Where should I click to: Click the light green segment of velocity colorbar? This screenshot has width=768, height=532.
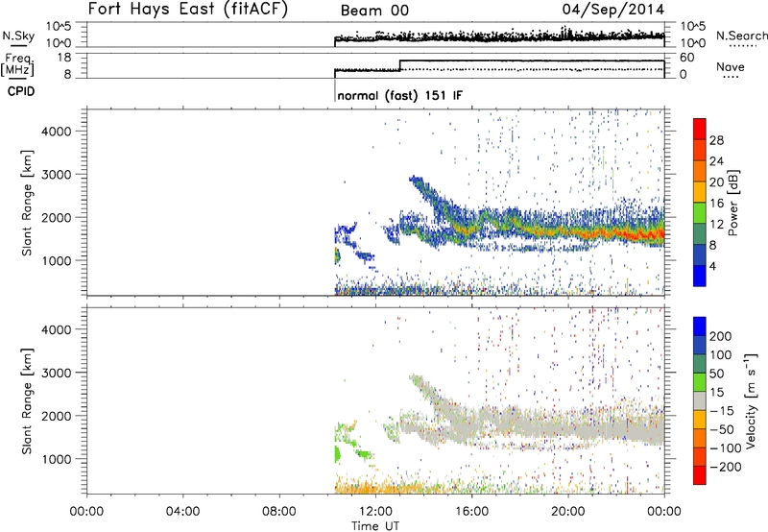click(700, 382)
